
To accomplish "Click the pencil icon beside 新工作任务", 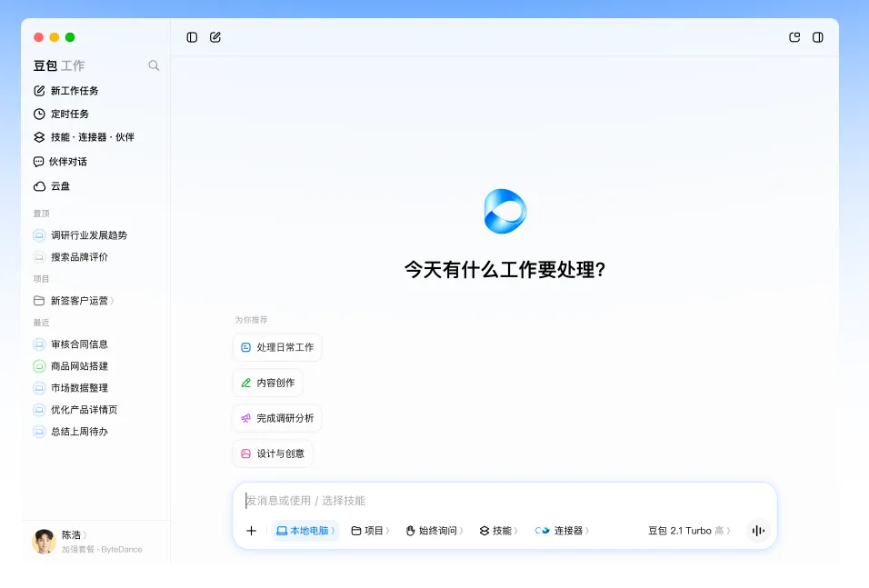I will click(x=39, y=90).
